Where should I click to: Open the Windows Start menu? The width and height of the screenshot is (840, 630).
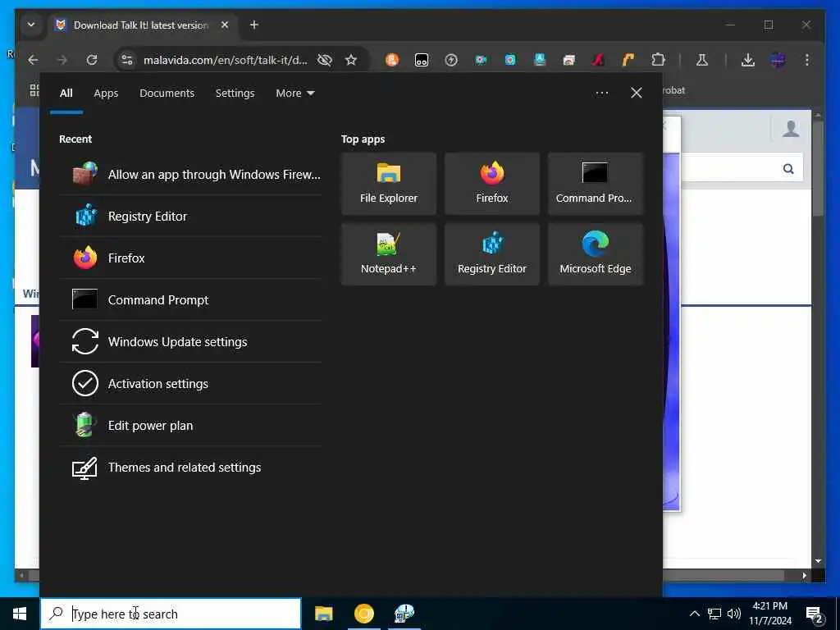tap(20, 614)
